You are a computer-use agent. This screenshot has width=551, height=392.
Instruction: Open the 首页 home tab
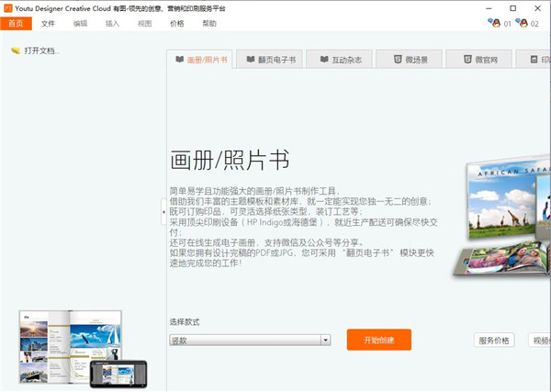[16, 24]
